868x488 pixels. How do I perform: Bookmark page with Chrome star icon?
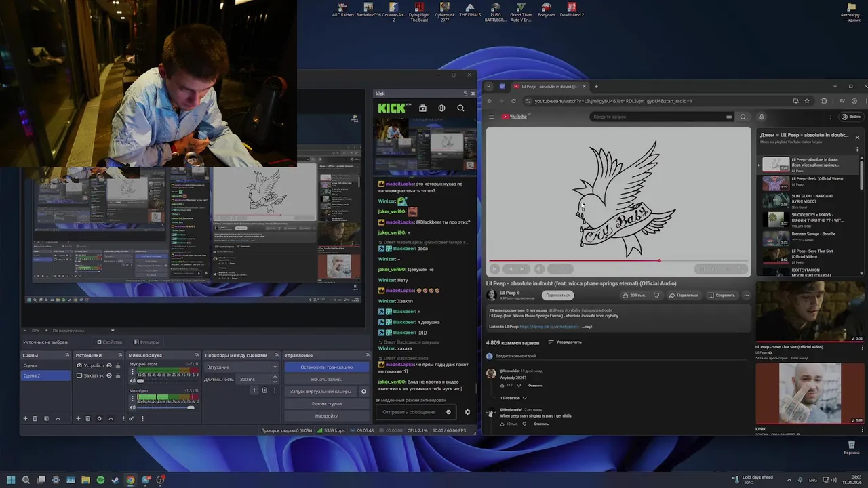807,101
